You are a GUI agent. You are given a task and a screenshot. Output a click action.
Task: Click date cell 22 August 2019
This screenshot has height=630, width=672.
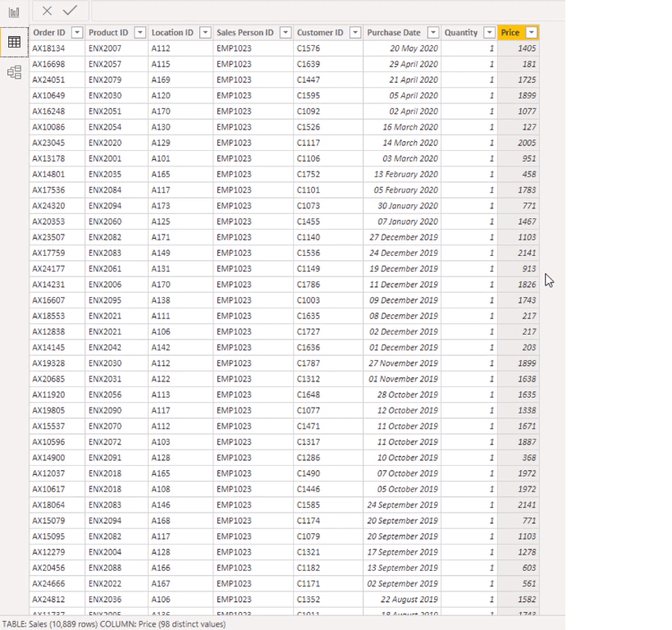(402, 600)
